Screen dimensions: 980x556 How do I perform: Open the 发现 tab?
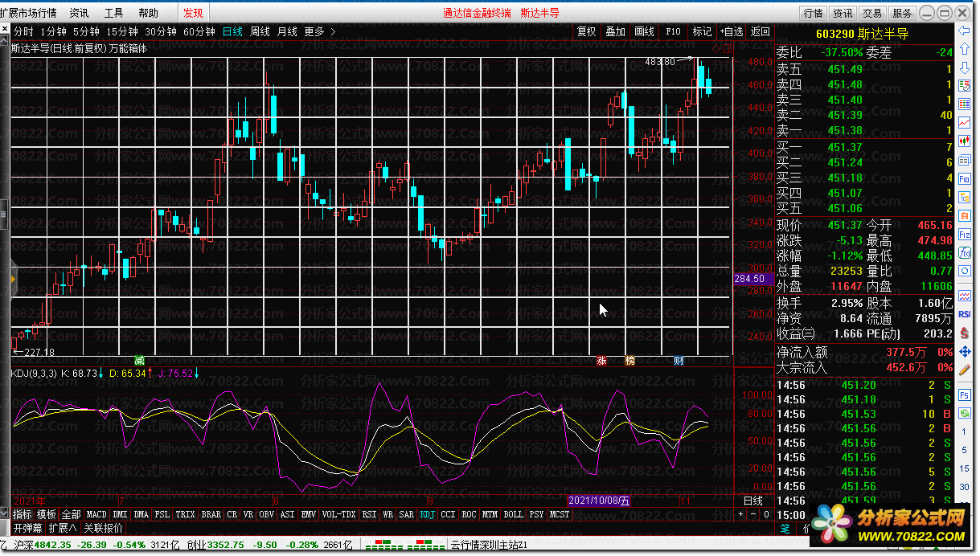(x=193, y=13)
